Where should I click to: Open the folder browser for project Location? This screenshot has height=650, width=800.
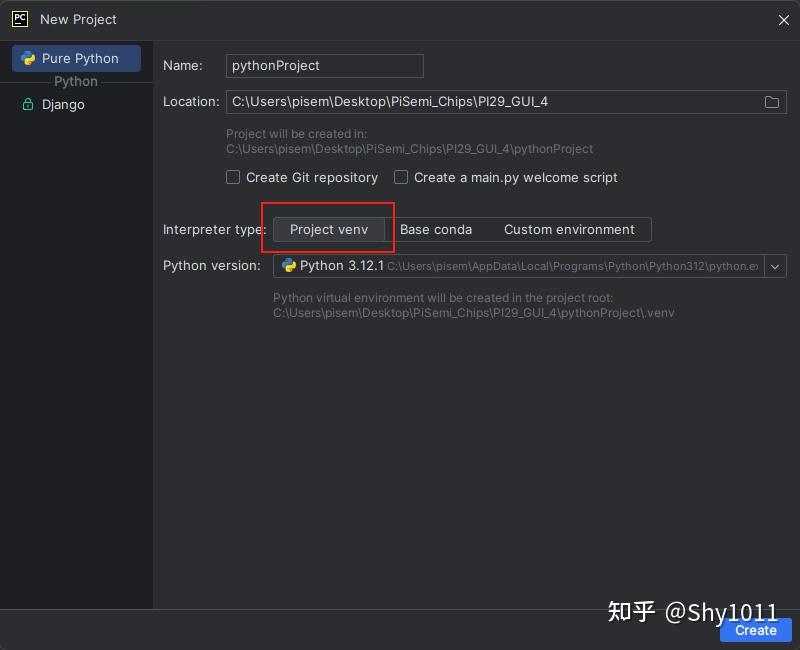point(772,101)
